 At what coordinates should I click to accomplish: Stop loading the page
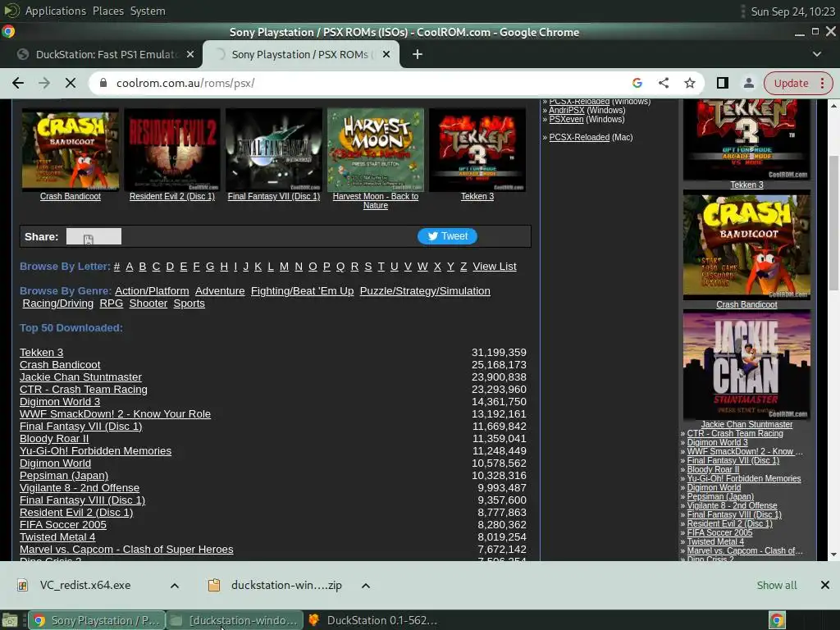click(71, 83)
